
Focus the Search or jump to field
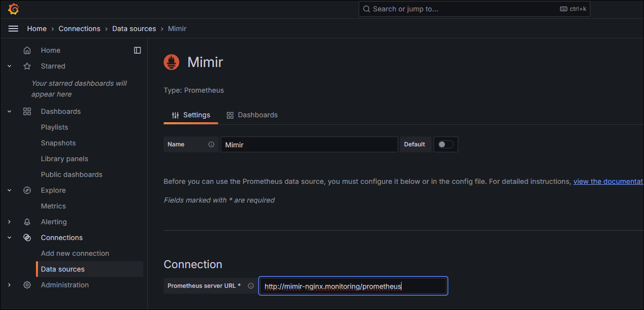475,9
